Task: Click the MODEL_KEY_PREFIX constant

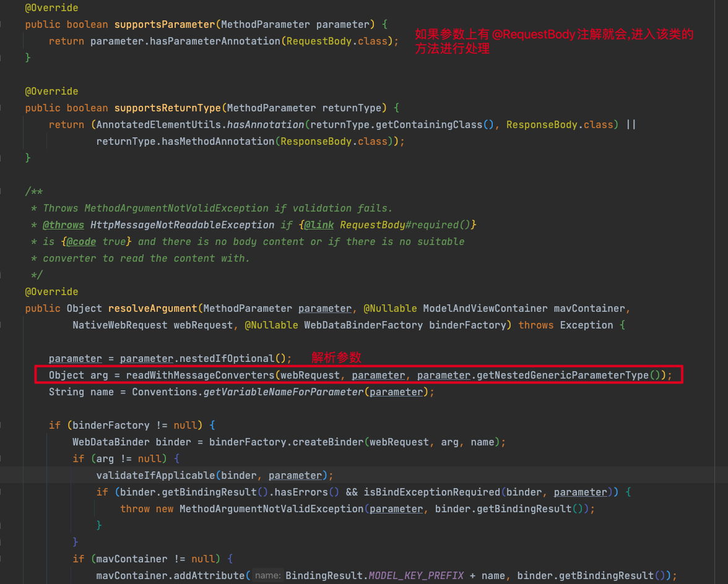Action: tap(417, 576)
